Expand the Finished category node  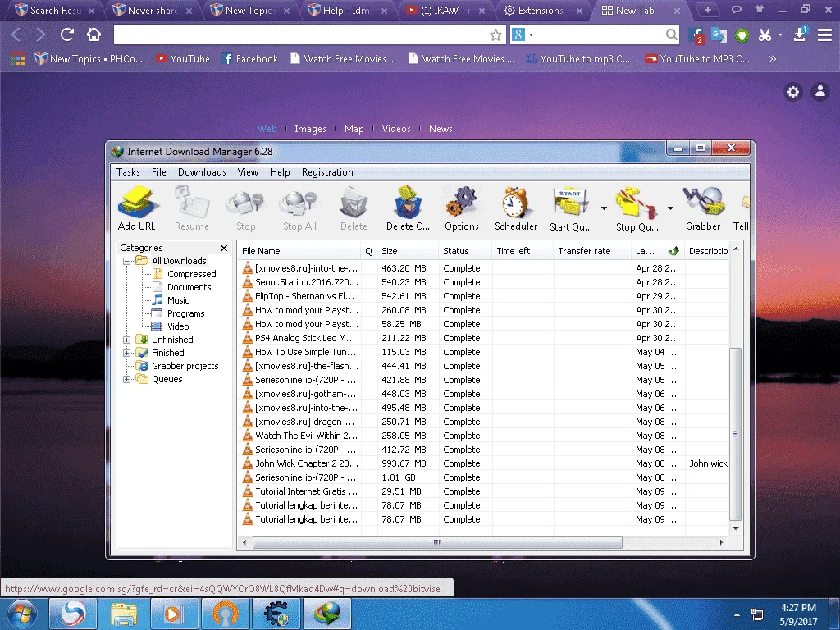(127, 353)
